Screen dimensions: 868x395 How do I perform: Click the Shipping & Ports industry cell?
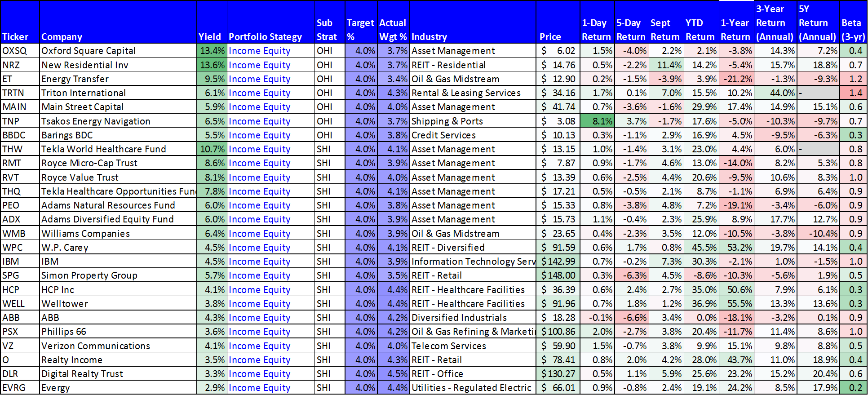coord(473,121)
